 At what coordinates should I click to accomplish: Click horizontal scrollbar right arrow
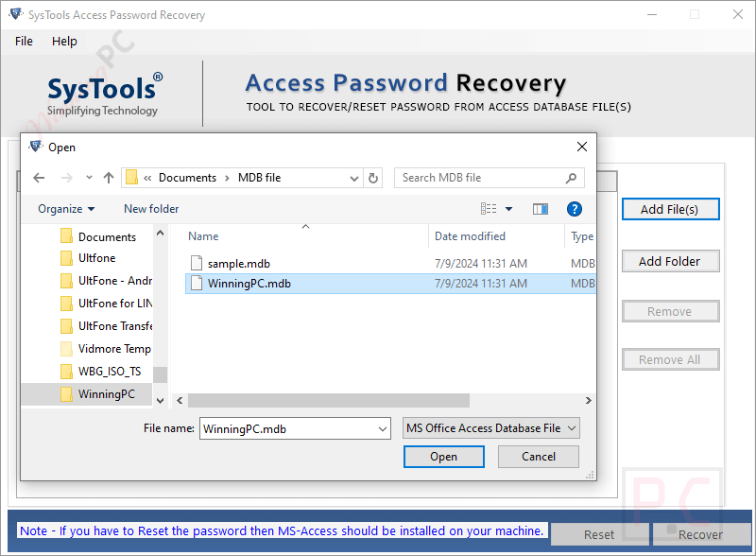pos(588,401)
